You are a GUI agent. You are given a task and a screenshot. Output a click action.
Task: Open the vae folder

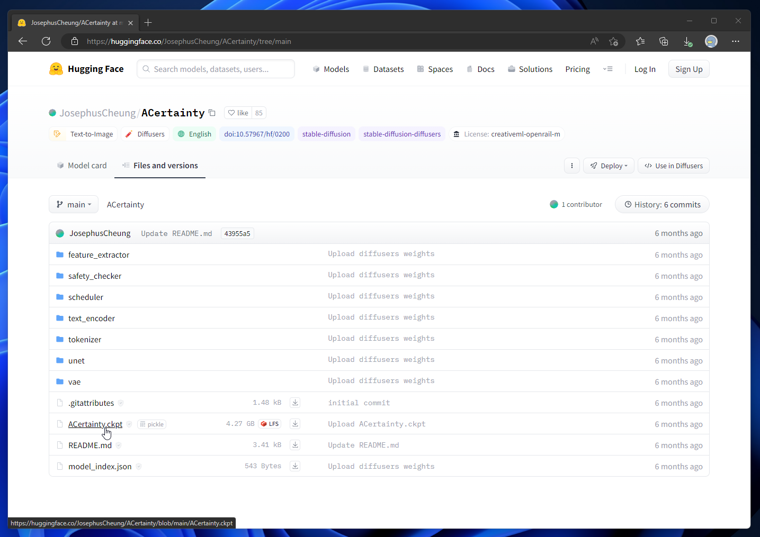point(74,381)
